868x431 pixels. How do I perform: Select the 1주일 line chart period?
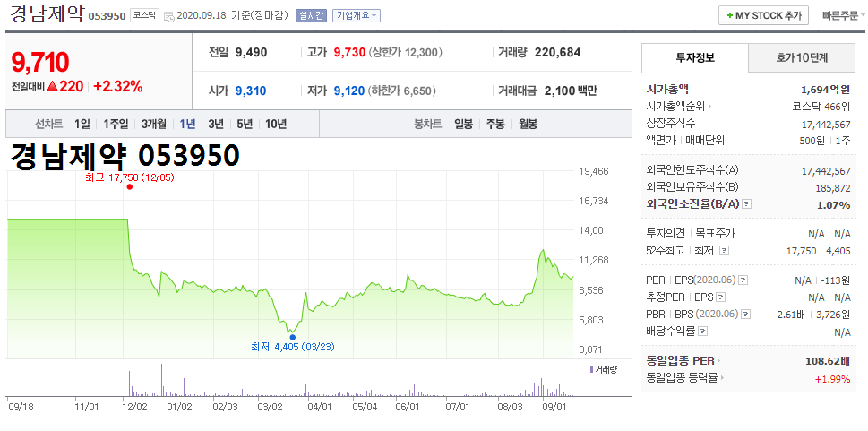(116, 124)
